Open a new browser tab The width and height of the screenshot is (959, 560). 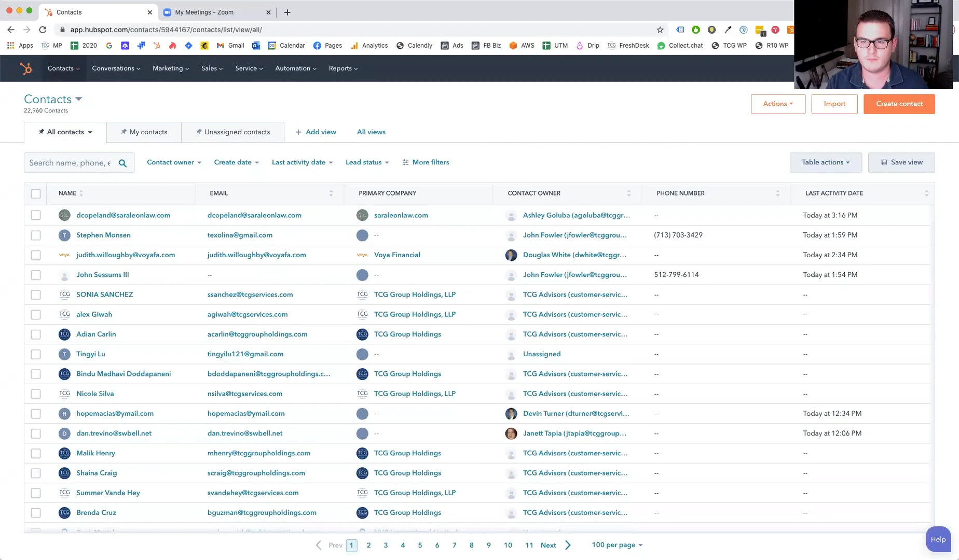coord(287,12)
